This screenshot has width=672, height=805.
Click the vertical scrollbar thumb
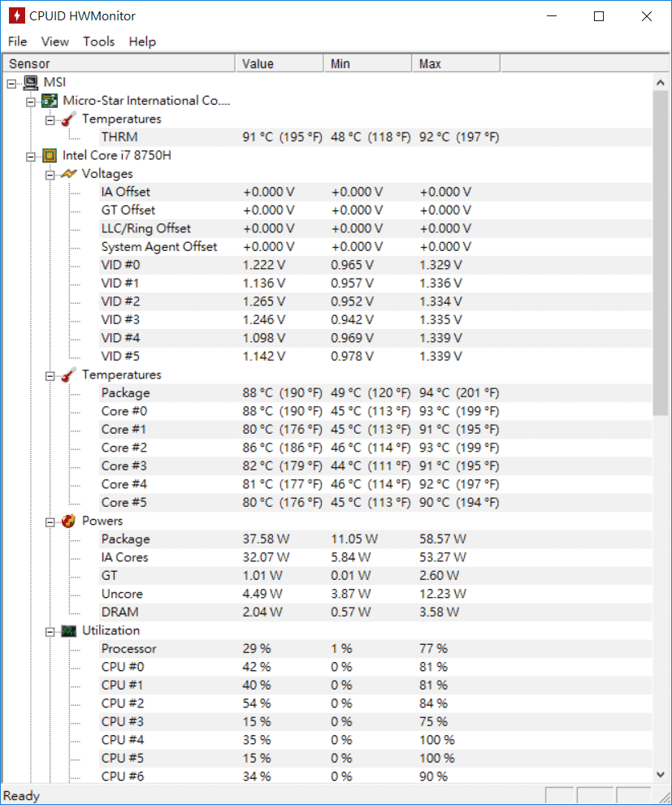(660, 253)
